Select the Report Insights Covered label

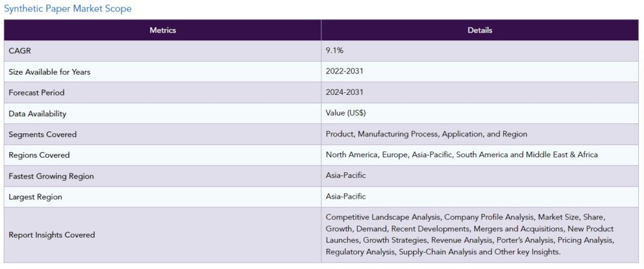pyautogui.click(x=52, y=235)
